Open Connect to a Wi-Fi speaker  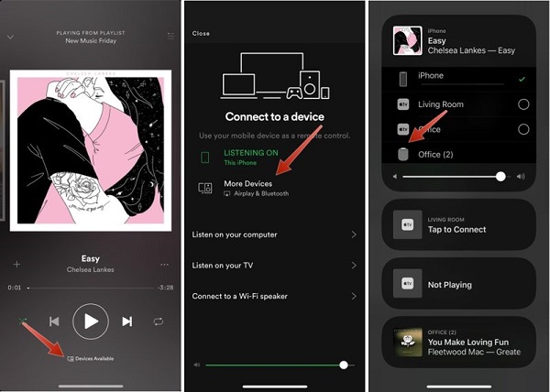274,296
